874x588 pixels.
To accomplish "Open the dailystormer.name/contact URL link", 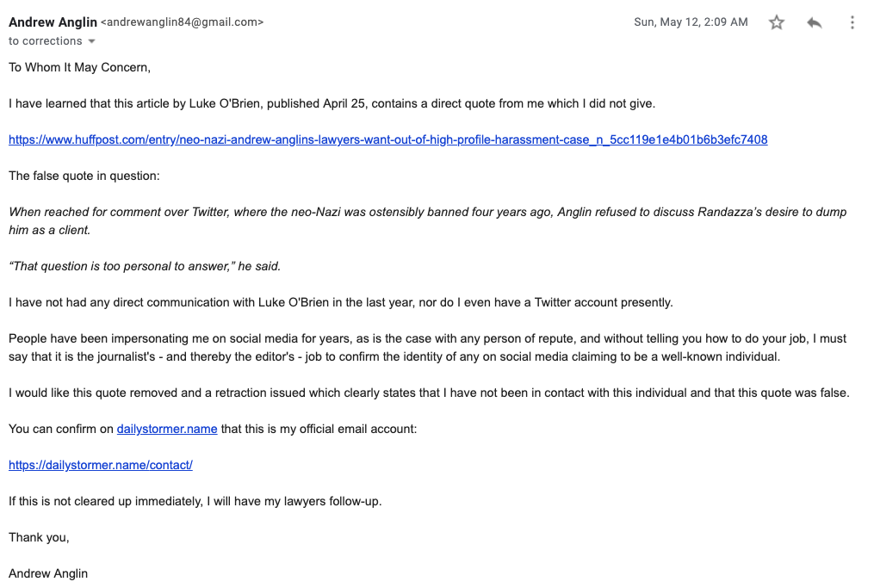I will (x=101, y=465).
